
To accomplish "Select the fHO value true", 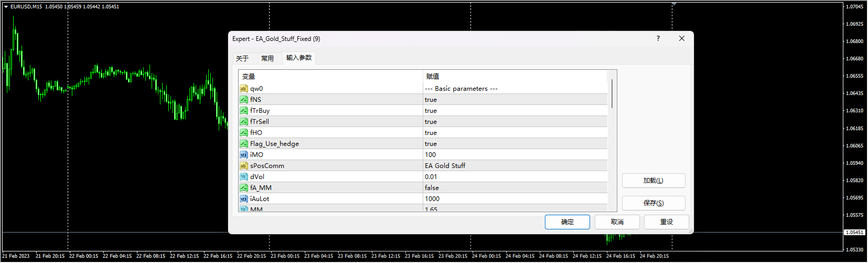I will [x=431, y=133].
